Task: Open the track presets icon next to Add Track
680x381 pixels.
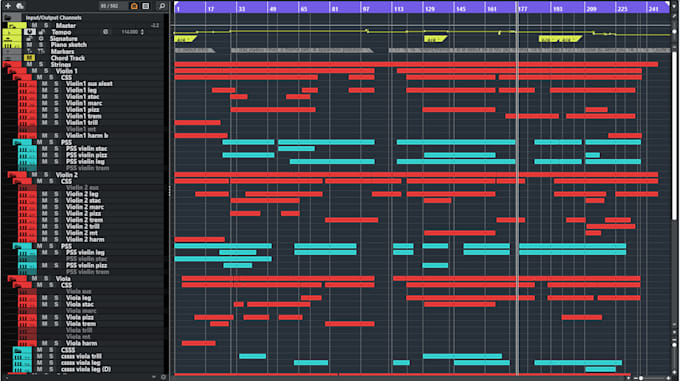Action: tap(20, 6)
